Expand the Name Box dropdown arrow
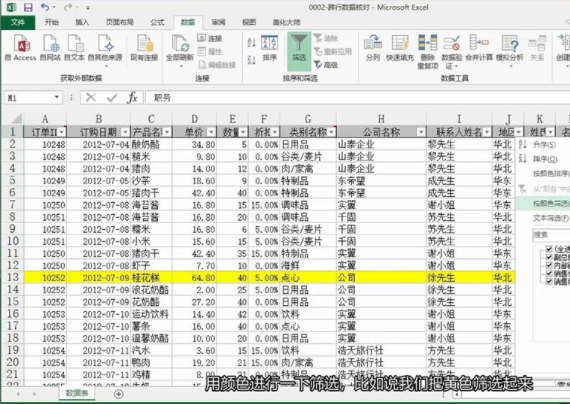Screen dimensions: 570x404 [x=57, y=97]
